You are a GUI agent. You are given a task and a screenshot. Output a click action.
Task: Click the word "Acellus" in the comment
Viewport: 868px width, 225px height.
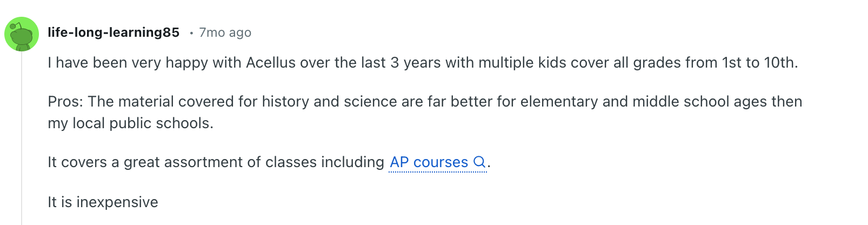tap(271, 63)
